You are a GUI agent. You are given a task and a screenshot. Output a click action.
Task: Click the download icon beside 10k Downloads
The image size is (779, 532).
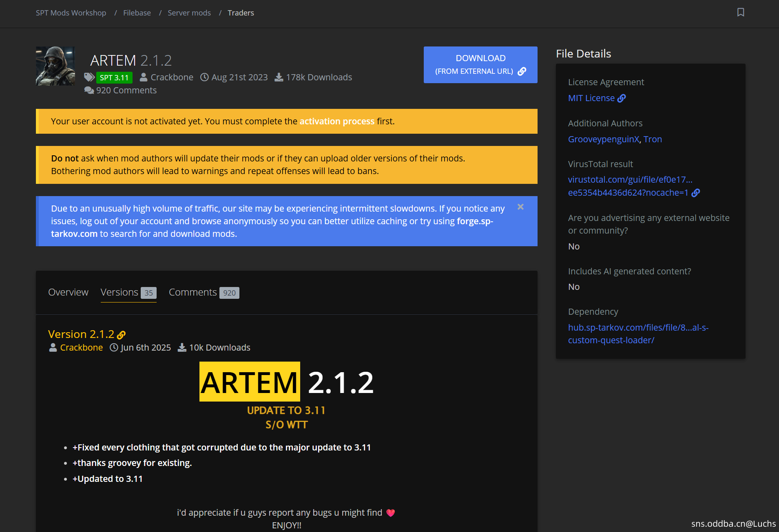(x=182, y=347)
